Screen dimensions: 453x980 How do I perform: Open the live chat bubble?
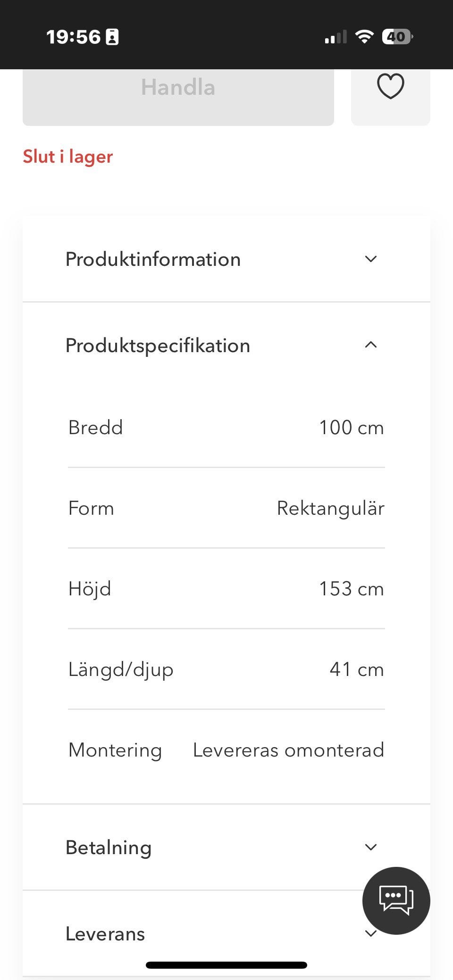396,900
